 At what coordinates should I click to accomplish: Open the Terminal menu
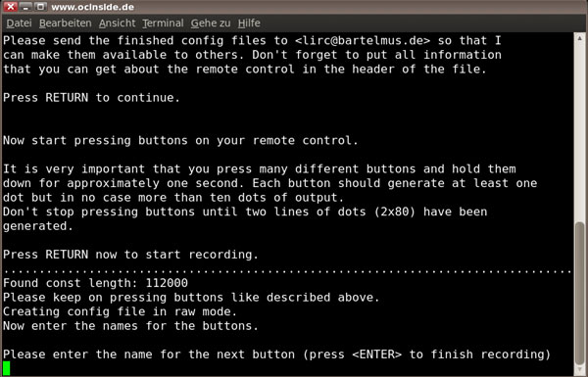[x=163, y=24]
